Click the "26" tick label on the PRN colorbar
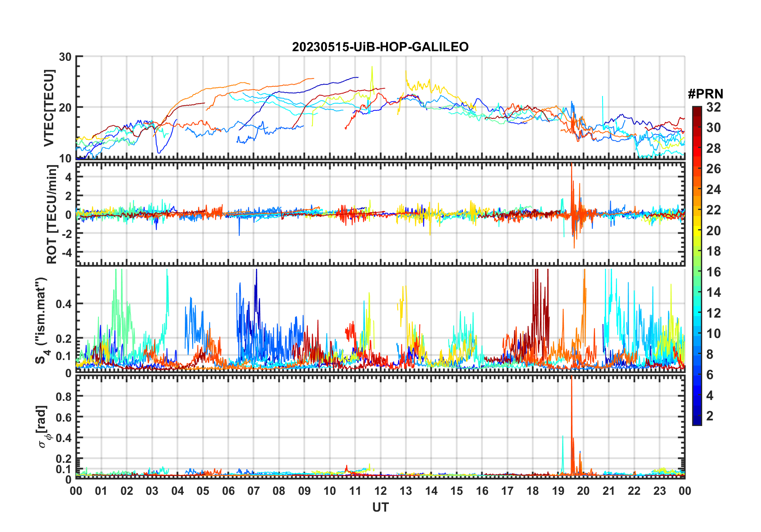This screenshot has width=761, height=532. tap(713, 169)
